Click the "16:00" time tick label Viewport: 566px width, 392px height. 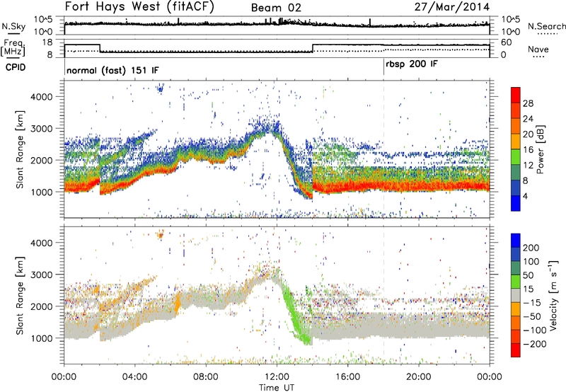(347, 377)
